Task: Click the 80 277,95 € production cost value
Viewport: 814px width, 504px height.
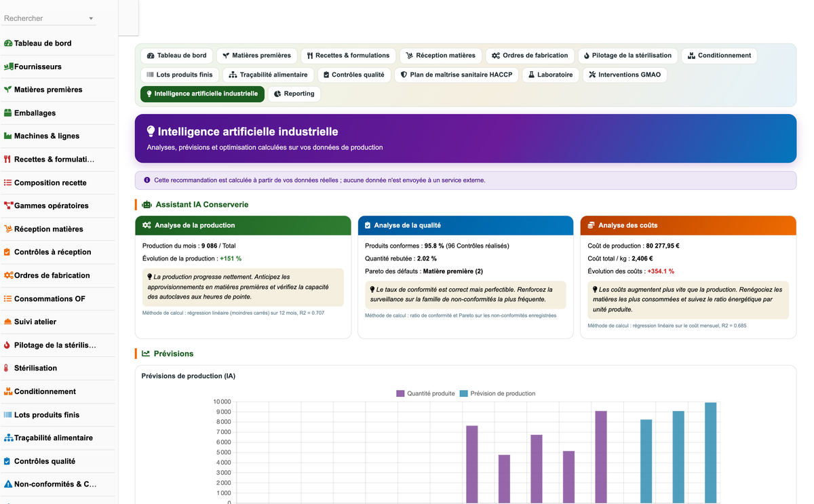Action: (663, 246)
